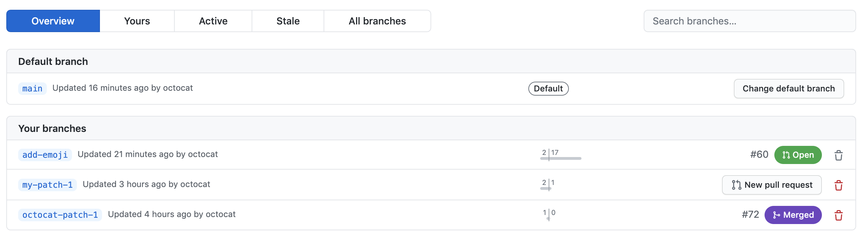Click ahead/behind indicator for add-emoji branch
868x238 pixels.
click(x=560, y=155)
